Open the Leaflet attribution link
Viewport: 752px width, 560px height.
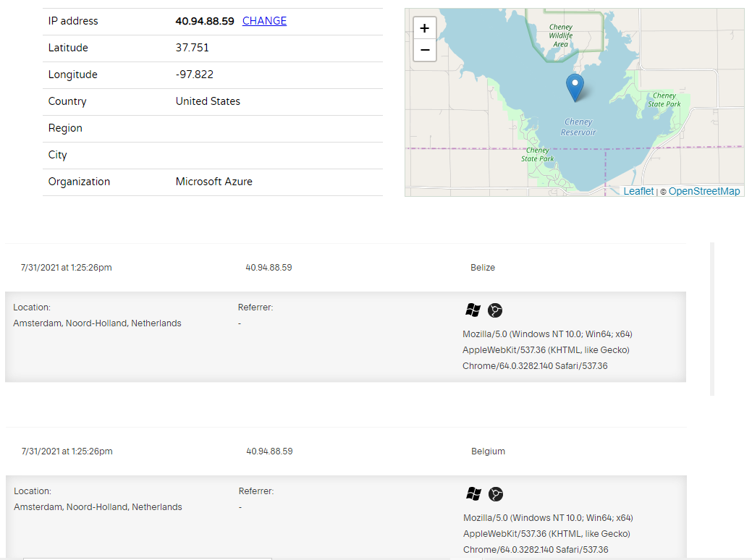(x=638, y=191)
